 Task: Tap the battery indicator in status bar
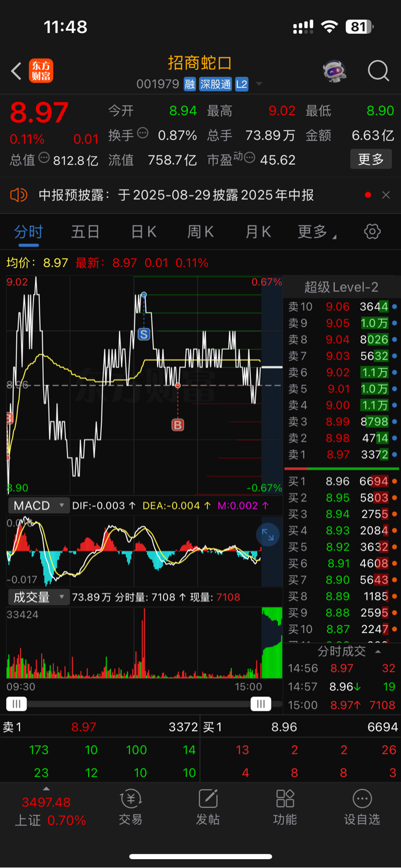[360, 27]
